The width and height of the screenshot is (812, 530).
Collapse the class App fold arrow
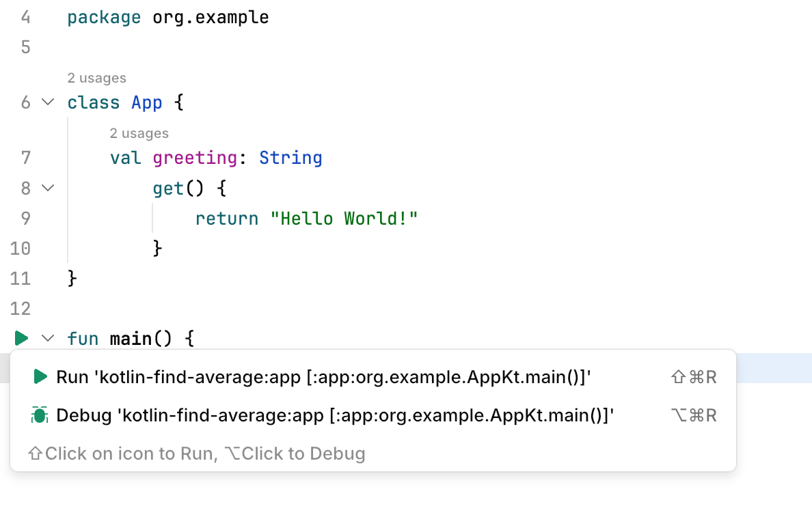pyautogui.click(x=48, y=102)
